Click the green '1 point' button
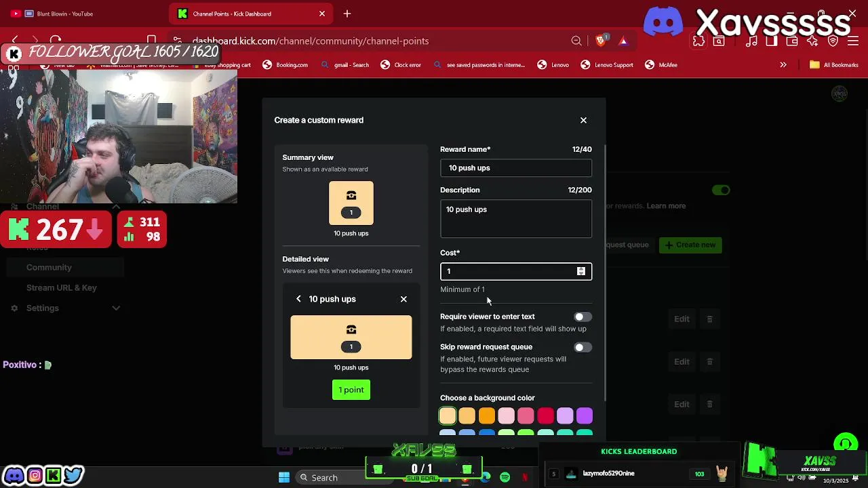 (351, 390)
